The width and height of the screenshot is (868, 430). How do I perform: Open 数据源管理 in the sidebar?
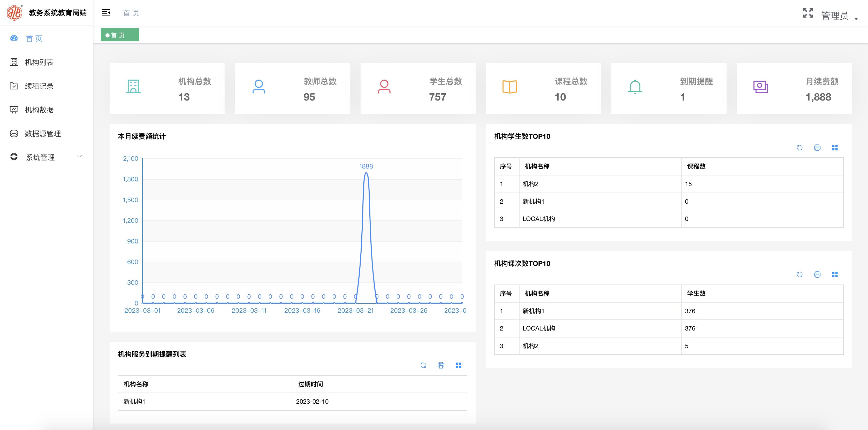pyautogui.click(x=42, y=133)
